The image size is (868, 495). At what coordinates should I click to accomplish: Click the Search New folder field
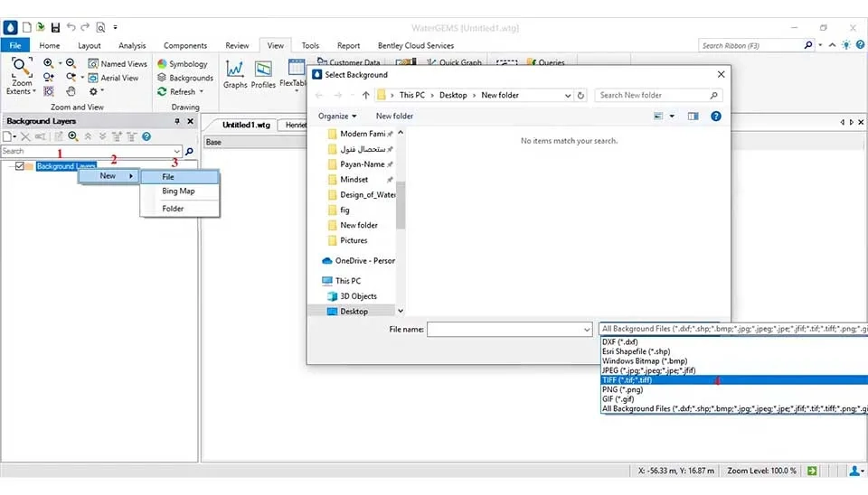(653, 95)
